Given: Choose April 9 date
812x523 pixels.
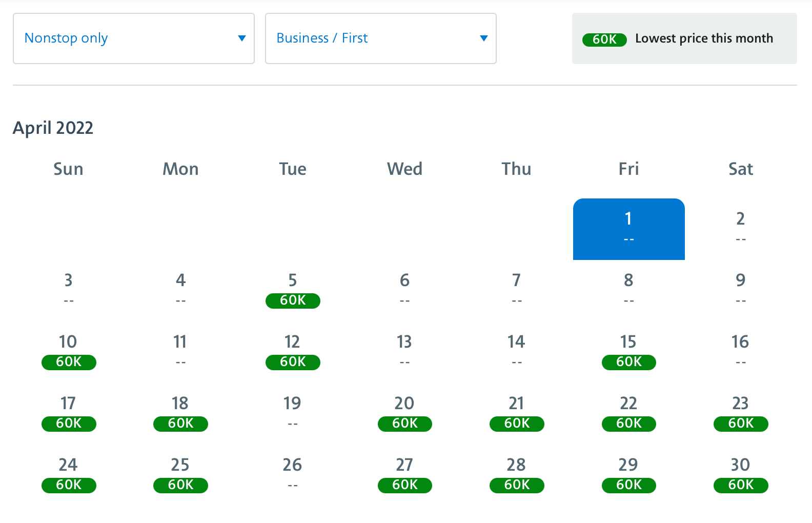Looking at the screenshot, I should point(741,291).
